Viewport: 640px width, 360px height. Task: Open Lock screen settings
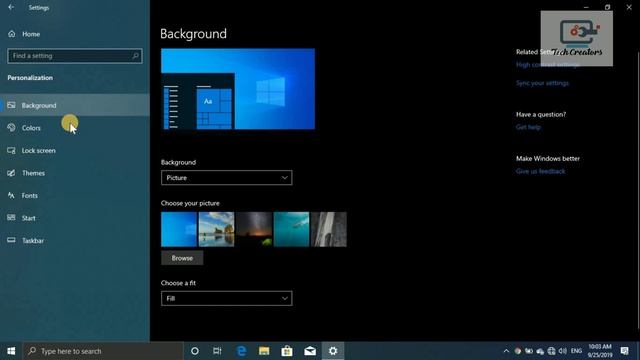click(75, 151)
